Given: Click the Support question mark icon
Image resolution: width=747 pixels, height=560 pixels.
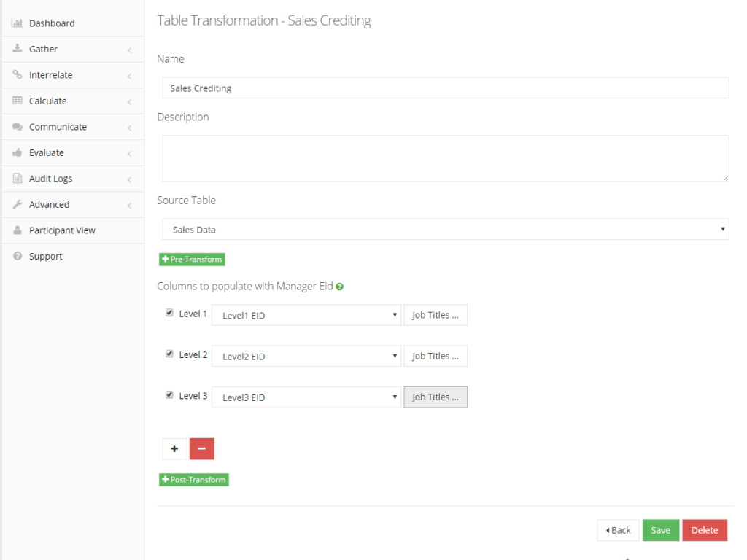Looking at the screenshot, I should coord(18,256).
